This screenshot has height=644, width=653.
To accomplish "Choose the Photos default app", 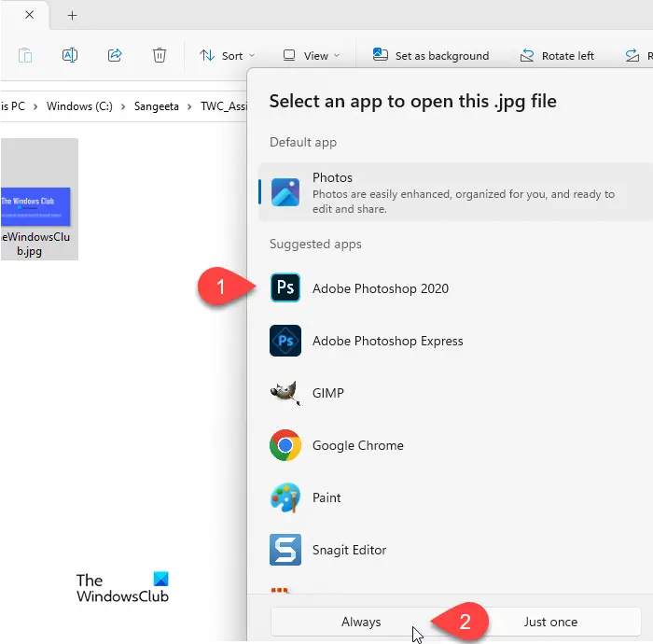I will tap(455, 192).
